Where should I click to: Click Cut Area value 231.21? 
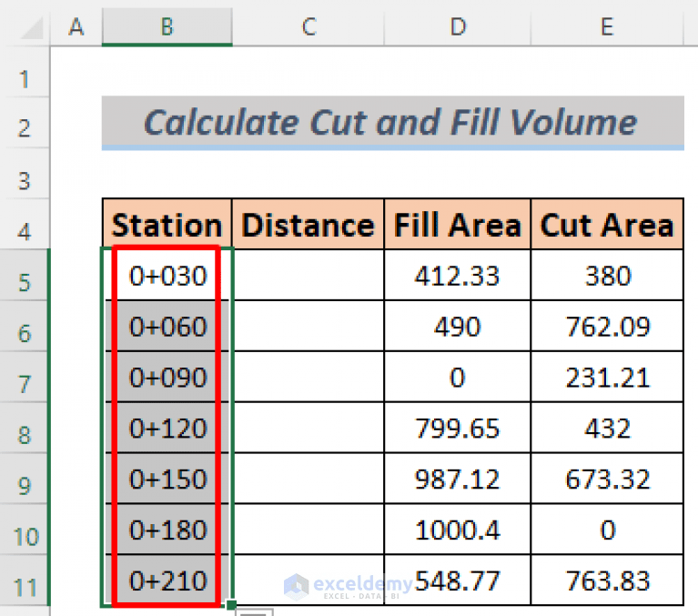click(x=607, y=377)
